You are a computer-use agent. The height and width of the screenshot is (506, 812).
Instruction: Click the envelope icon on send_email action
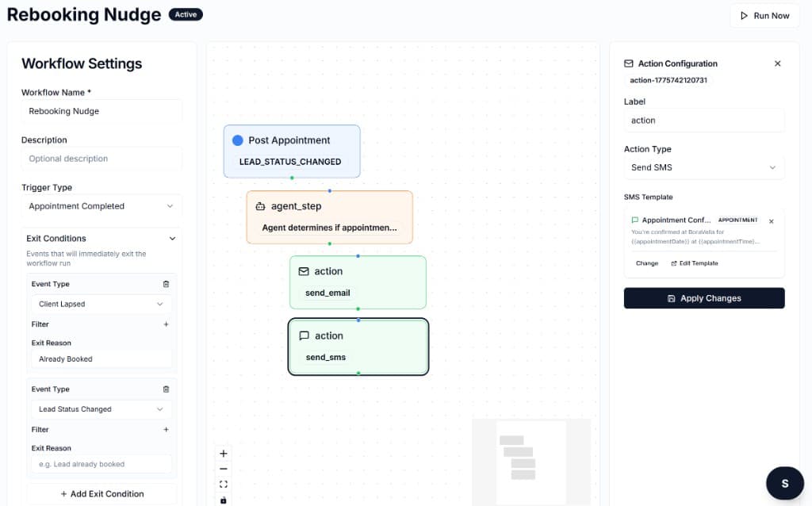coord(304,270)
